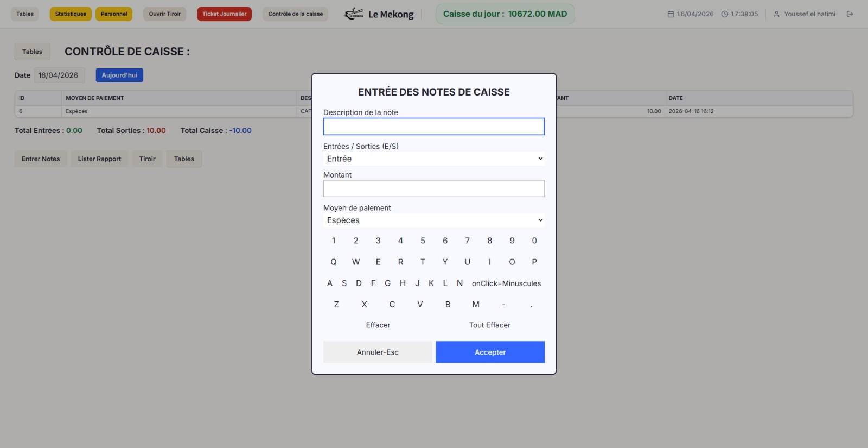Image resolution: width=868 pixels, height=448 pixels.
Task: Open the Ticket Journalier menu item
Action: coord(224,14)
